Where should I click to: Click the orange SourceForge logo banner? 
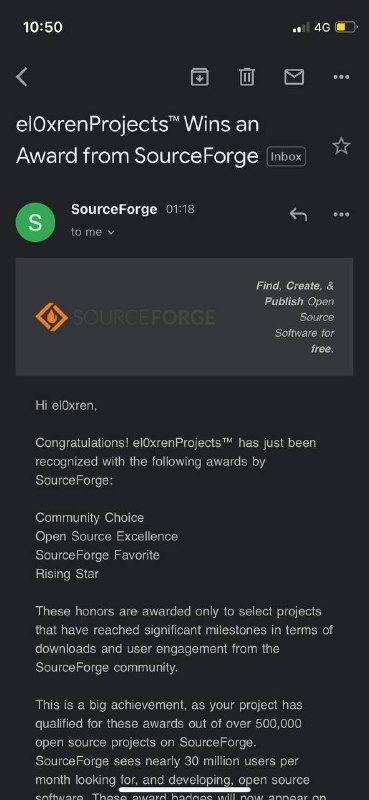126,317
